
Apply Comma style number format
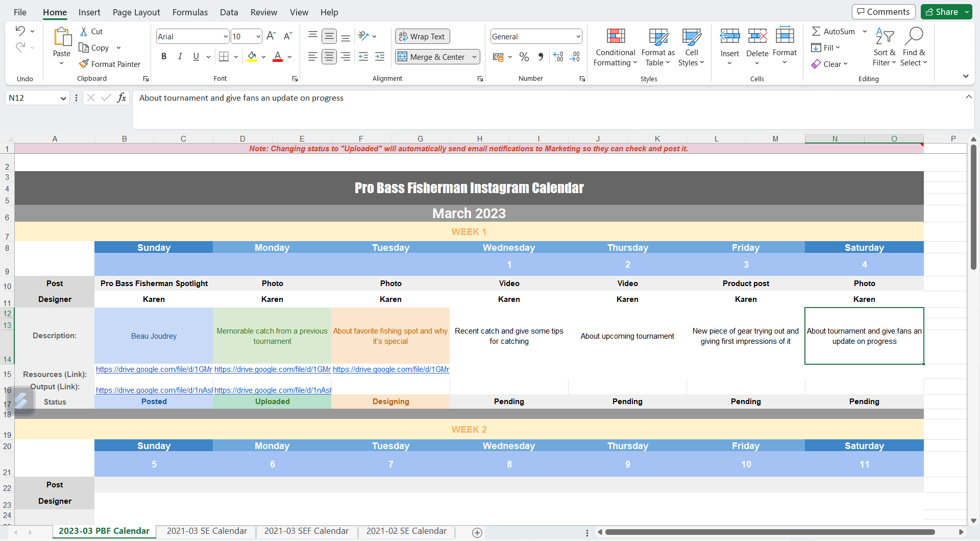(541, 57)
